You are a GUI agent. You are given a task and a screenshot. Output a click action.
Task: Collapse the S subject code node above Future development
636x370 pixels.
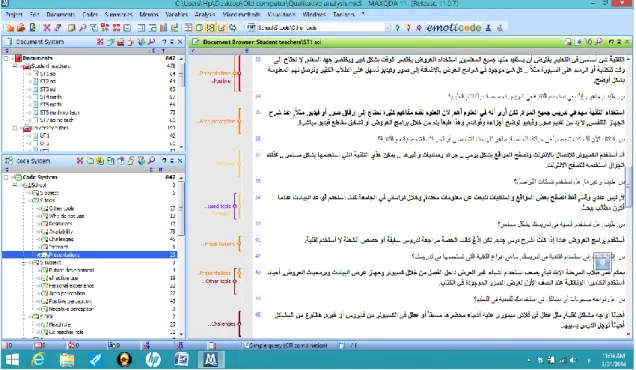click(x=24, y=262)
